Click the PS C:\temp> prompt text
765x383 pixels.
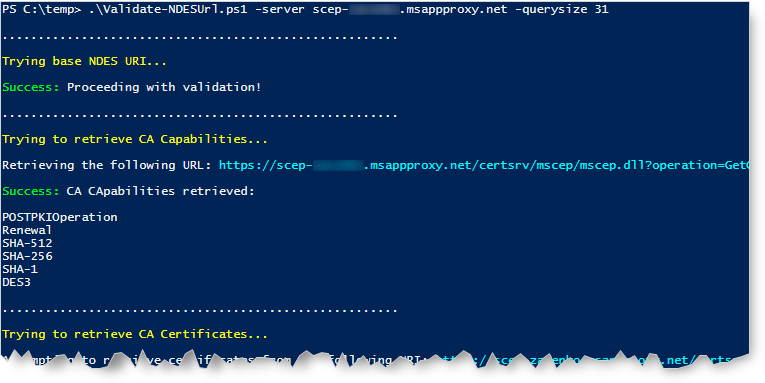click(42, 9)
